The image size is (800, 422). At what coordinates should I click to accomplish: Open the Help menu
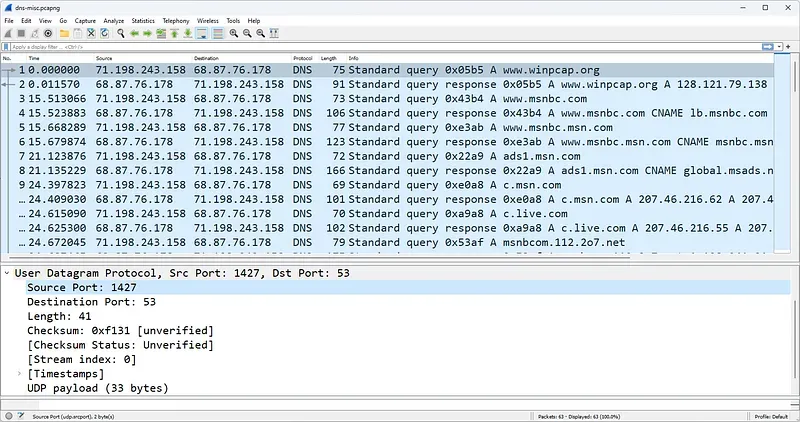tap(254, 21)
